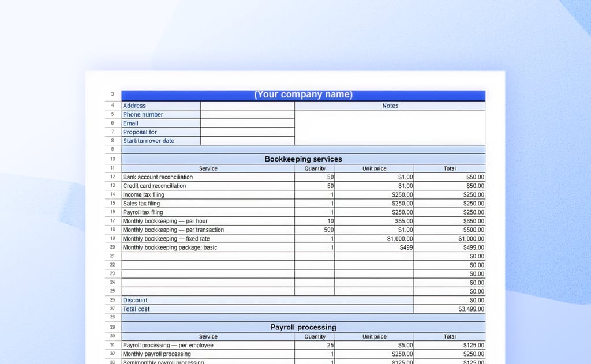
Task: Click the 'Service' header under Payroll processing
Action: (x=208, y=336)
